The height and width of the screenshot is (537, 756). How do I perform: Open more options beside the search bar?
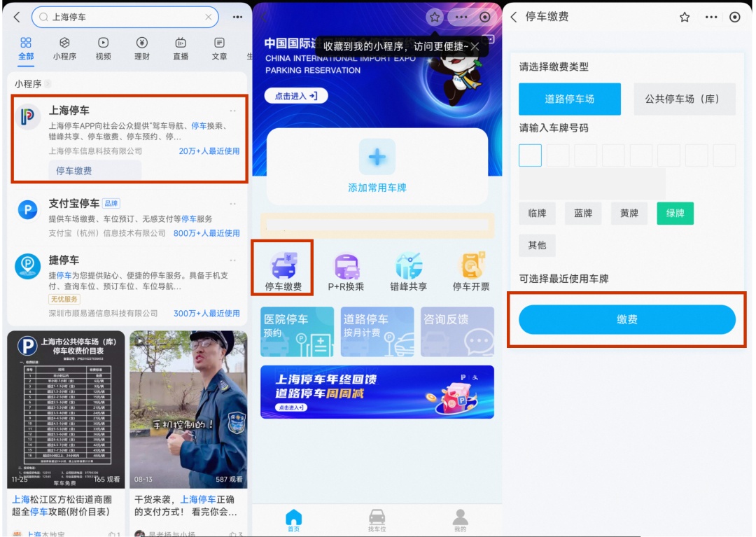point(238,17)
